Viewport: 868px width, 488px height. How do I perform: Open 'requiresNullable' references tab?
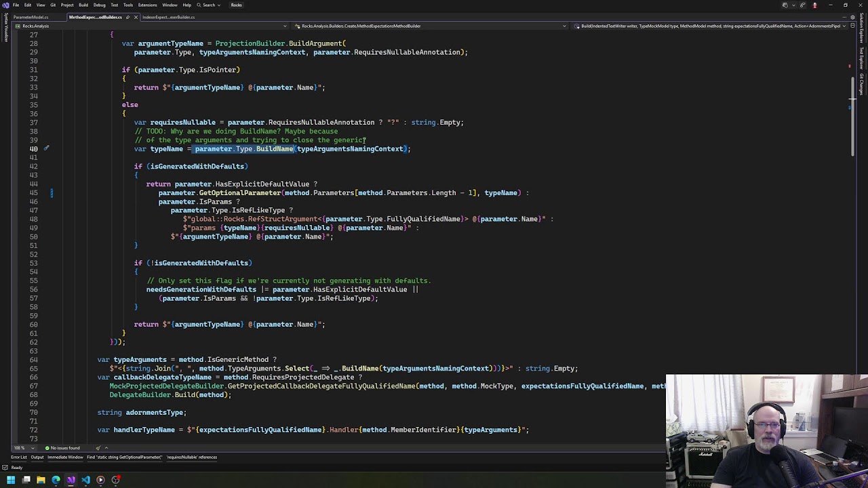[x=192, y=457]
